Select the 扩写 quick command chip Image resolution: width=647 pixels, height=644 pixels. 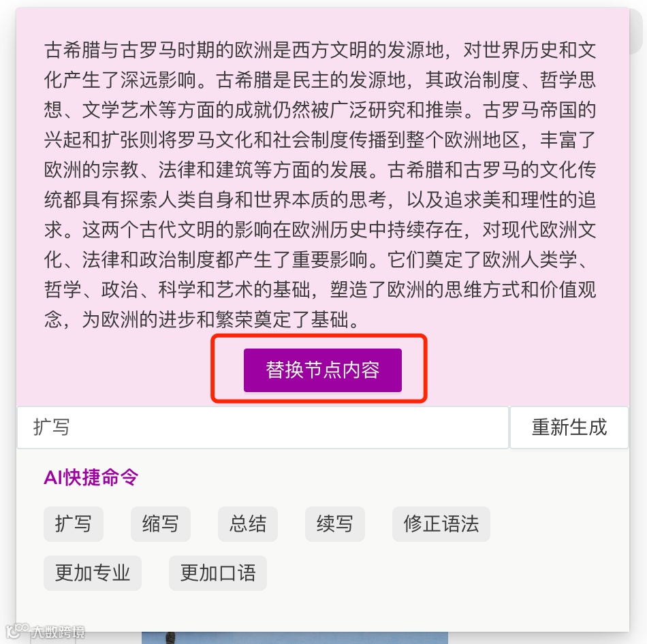(74, 524)
